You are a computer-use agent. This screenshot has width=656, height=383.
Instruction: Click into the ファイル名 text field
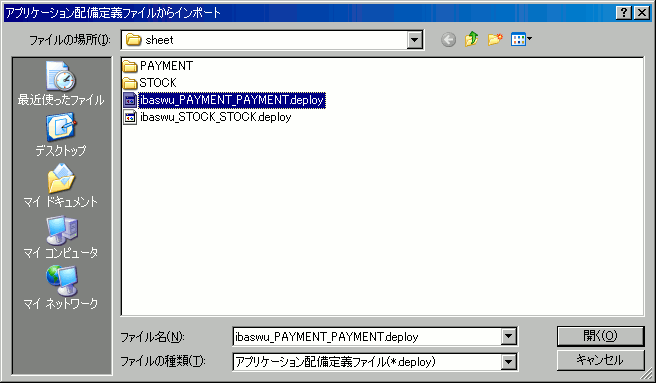click(367, 337)
